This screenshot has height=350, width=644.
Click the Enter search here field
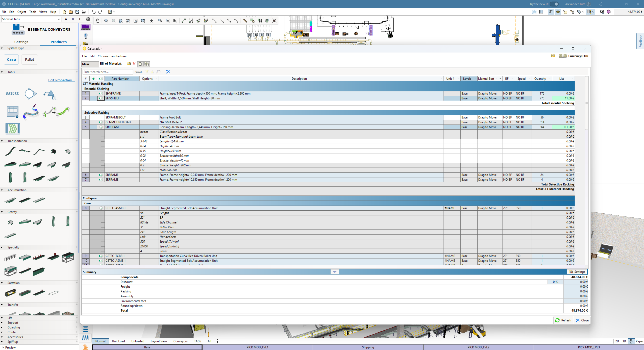[108, 72]
